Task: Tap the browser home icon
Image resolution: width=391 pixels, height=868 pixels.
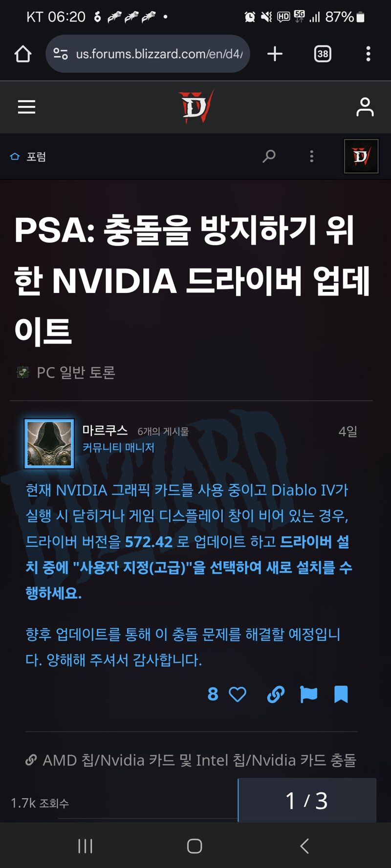Action: (x=23, y=54)
